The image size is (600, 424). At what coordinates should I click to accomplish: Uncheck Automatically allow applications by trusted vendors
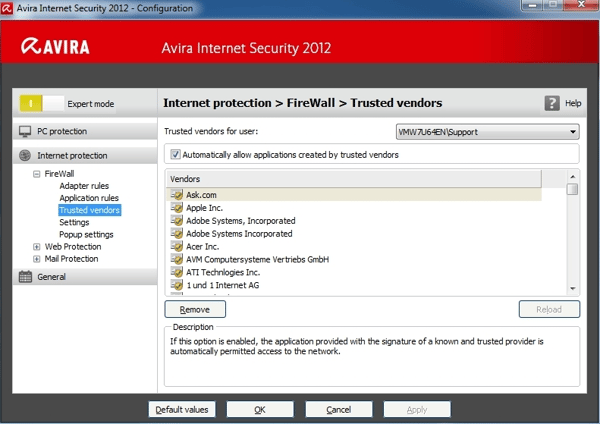[x=175, y=155]
